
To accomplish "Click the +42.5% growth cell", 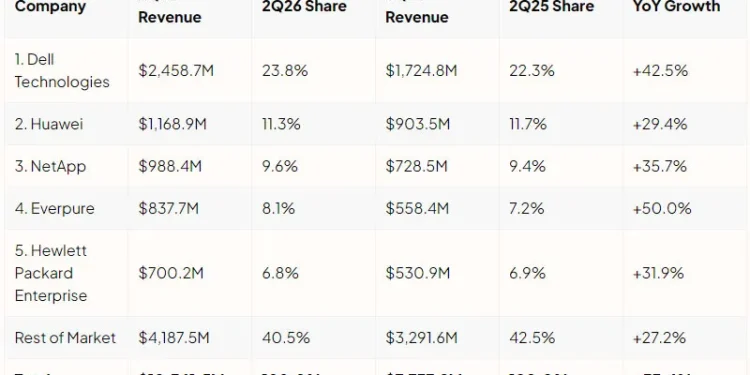I will tap(660, 71).
